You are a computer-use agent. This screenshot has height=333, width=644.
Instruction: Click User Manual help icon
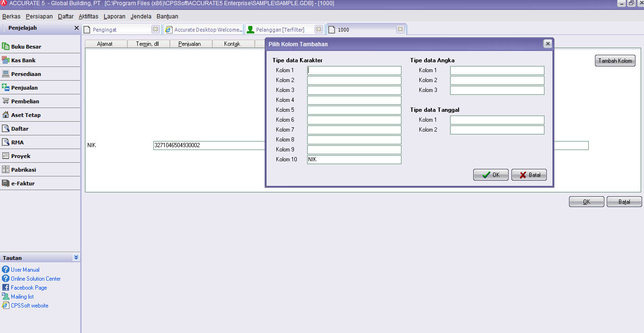point(6,269)
